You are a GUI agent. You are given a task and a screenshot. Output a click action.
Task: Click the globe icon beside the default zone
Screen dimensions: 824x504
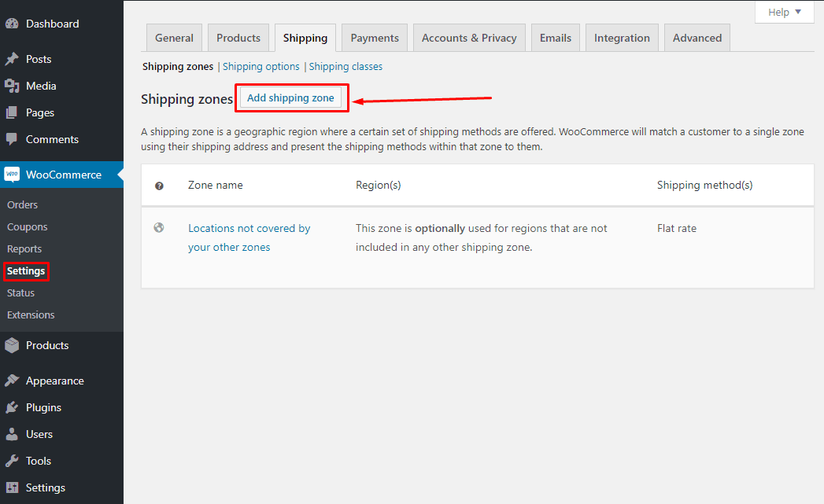pos(159,227)
